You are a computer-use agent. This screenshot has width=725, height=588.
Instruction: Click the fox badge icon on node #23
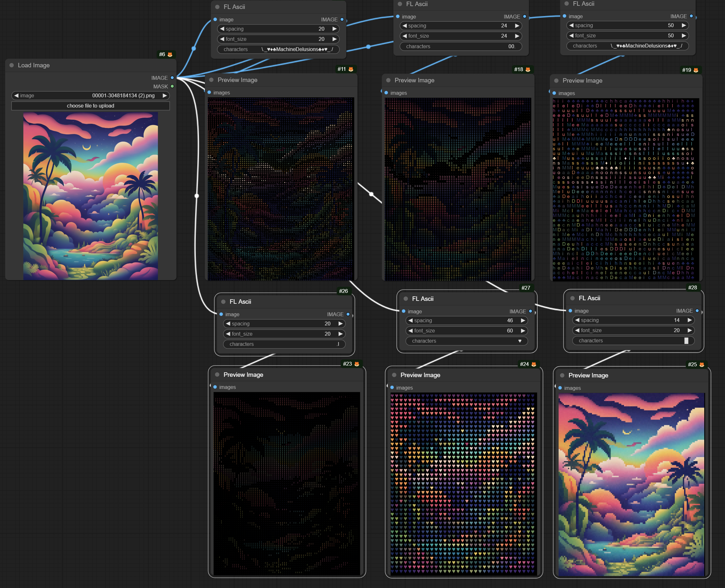(357, 364)
